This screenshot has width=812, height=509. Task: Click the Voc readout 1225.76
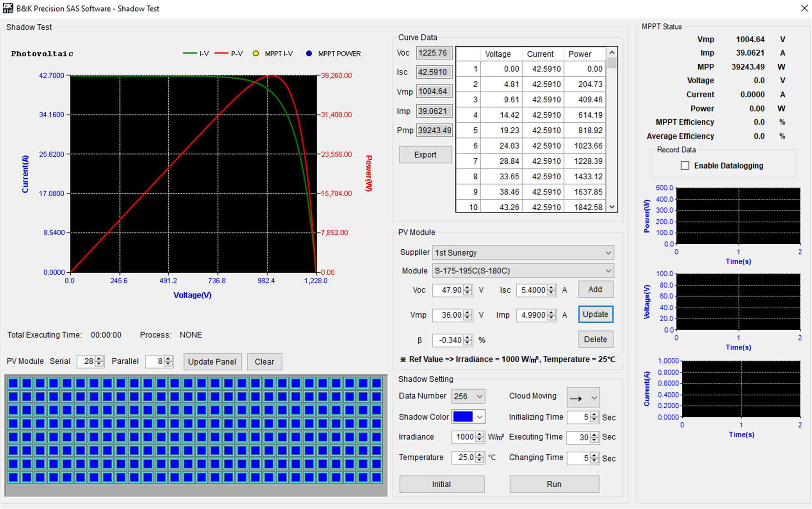434,53
